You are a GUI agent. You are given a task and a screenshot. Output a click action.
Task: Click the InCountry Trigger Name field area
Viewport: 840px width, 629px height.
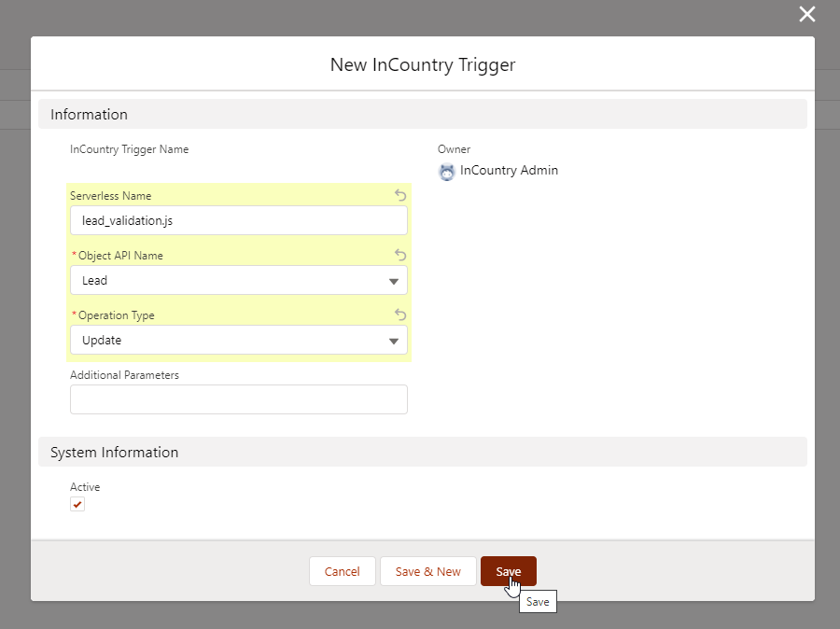coord(128,149)
